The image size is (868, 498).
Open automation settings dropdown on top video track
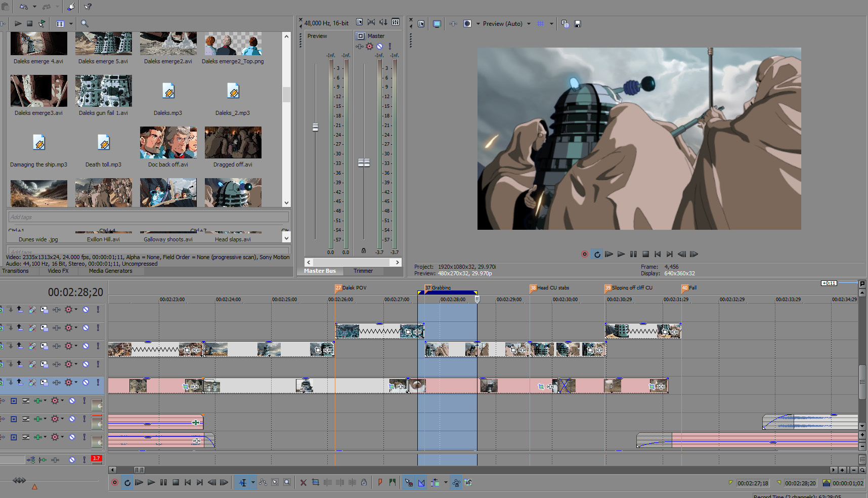(76, 310)
